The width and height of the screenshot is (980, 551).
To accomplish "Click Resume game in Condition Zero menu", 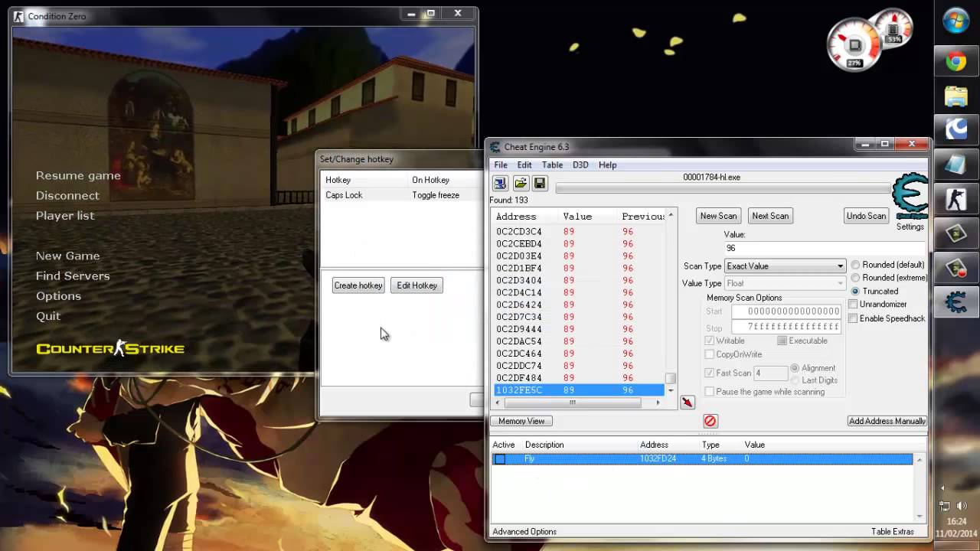I will point(78,175).
